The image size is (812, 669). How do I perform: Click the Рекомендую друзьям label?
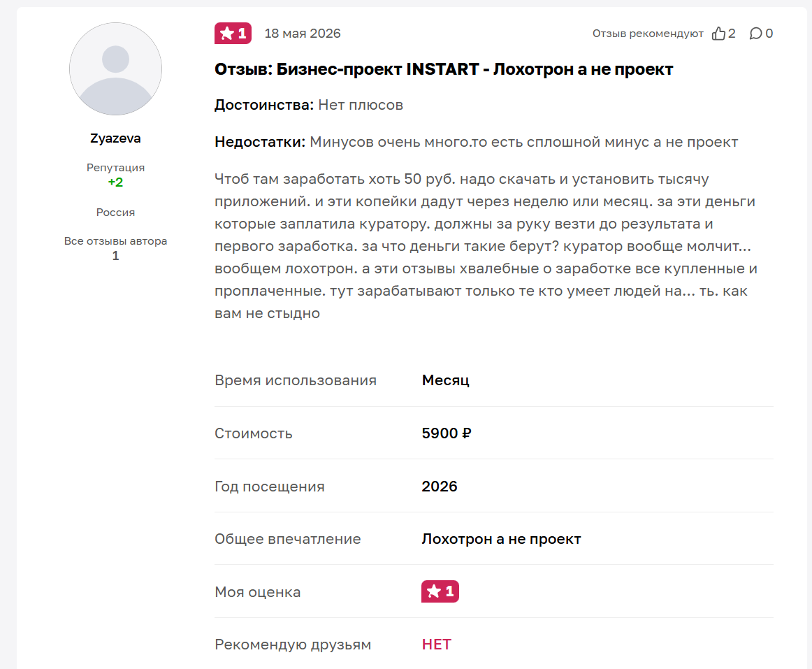pos(293,645)
